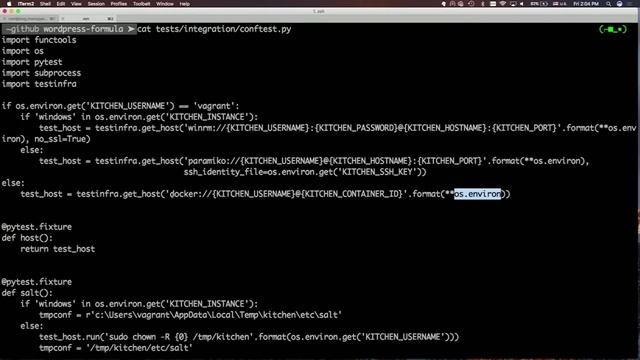Close the iTerm2 window with red button
Image resolution: width=640 pixels, height=360 pixels.
[x=5, y=11]
